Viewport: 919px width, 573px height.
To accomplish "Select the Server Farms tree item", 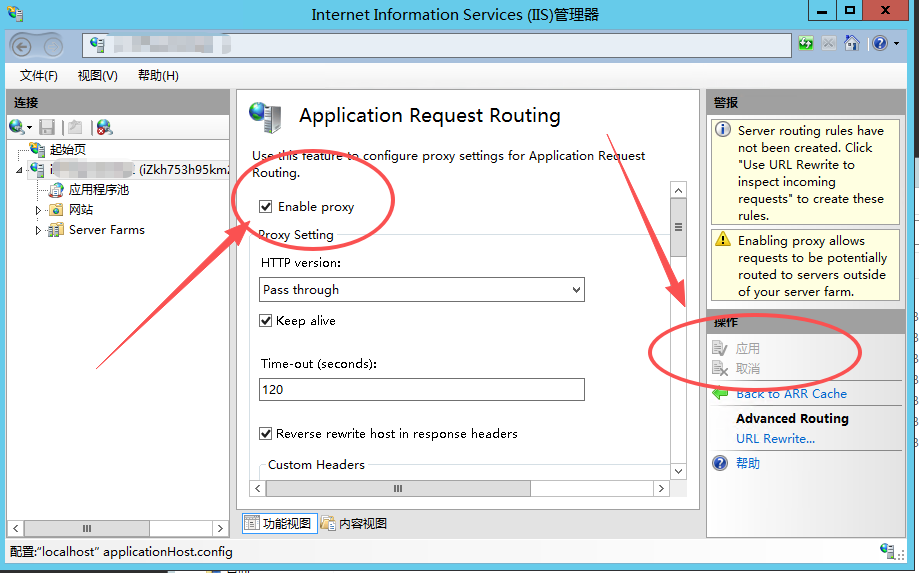I will click(107, 230).
